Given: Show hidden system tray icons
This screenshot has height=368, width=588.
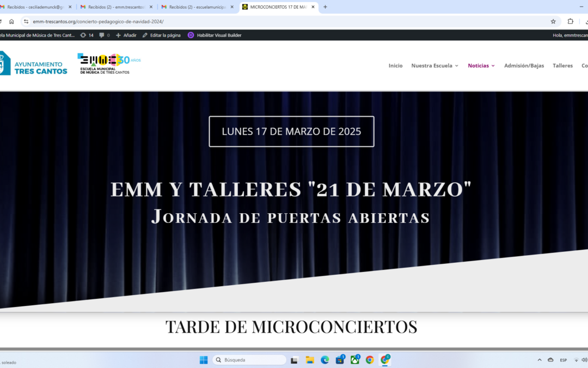Looking at the screenshot, I should pyautogui.click(x=540, y=360).
